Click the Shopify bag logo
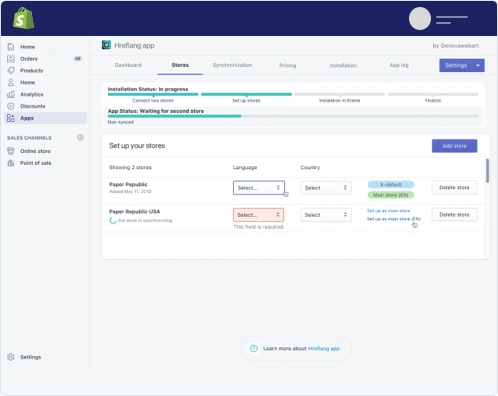This screenshot has height=396, width=498. pyautogui.click(x=23, y=18)
